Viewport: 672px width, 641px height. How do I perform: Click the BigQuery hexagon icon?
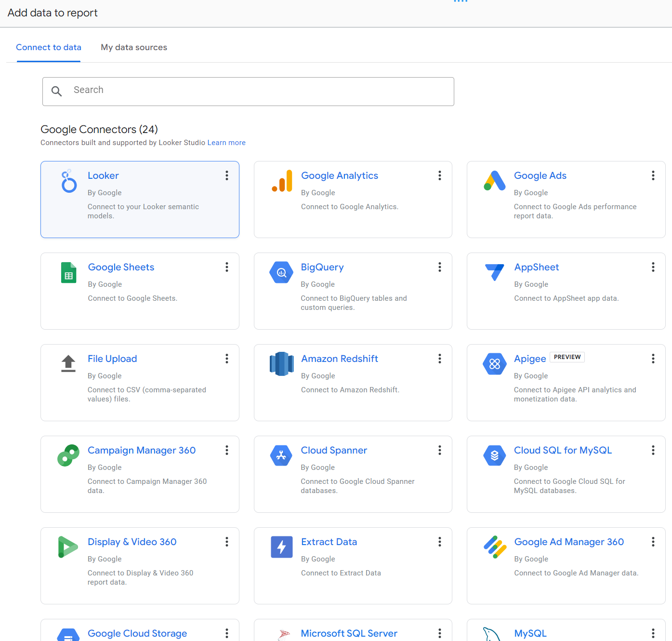(282, 272)
